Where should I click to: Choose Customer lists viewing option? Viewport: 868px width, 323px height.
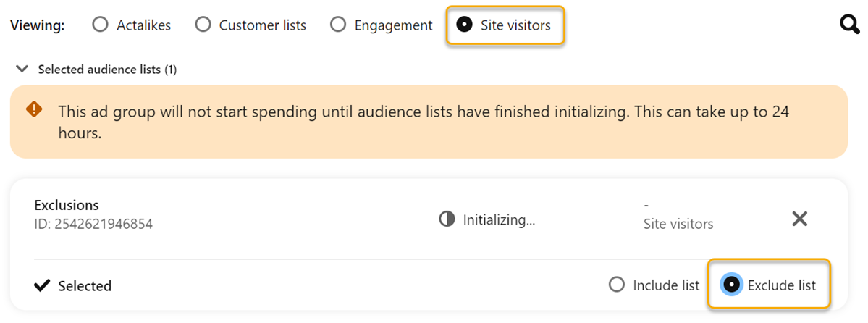[x=203, y=25]
